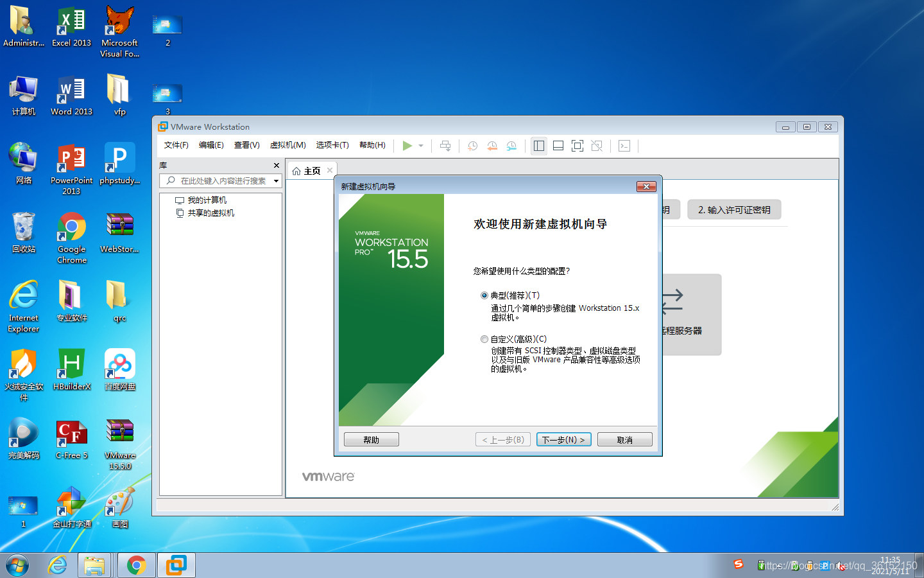Click the console view toolbar icon

[624, 146]
